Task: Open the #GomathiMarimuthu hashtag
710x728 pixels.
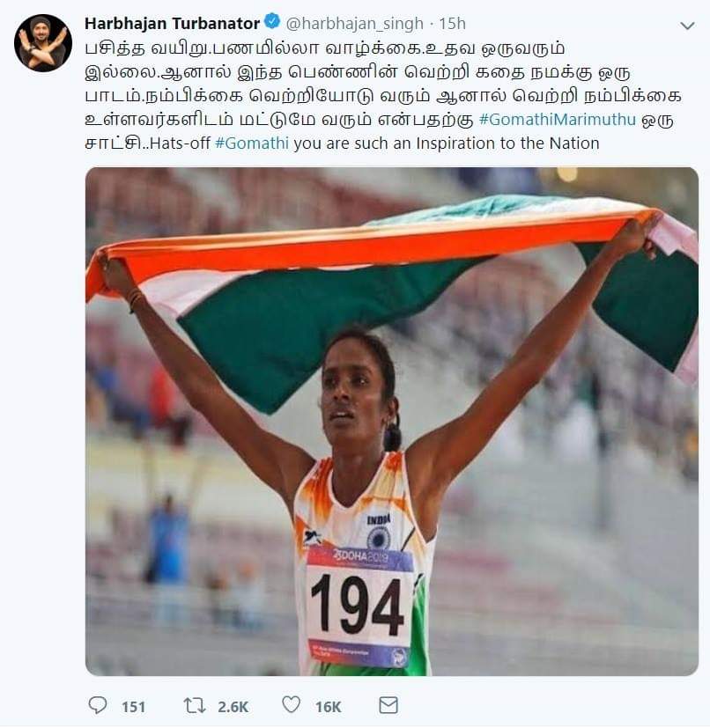Action: click(x=557, y=120)
